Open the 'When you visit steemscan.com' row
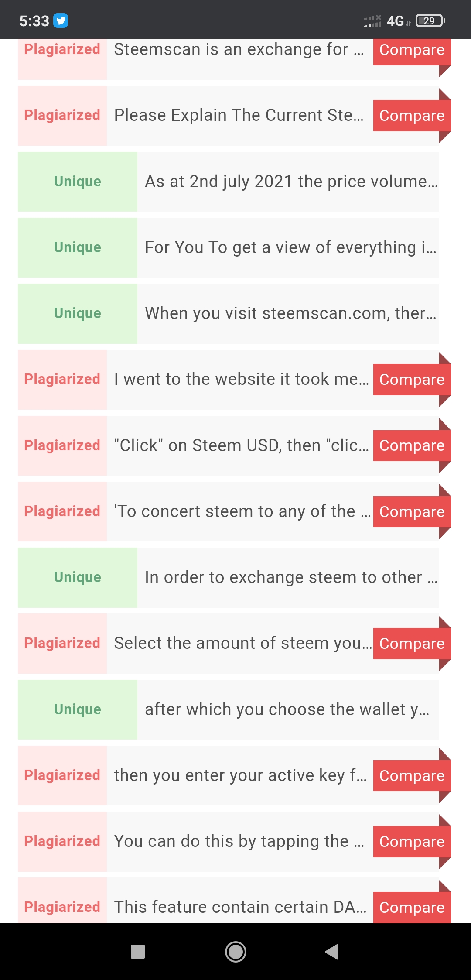Screen dimensions: 471x980 228,313
